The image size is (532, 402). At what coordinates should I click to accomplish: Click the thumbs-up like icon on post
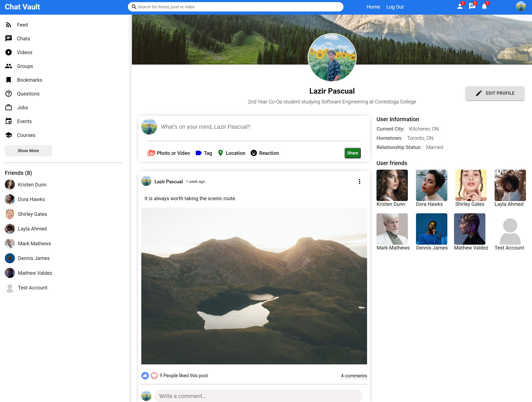pos(145,375)
